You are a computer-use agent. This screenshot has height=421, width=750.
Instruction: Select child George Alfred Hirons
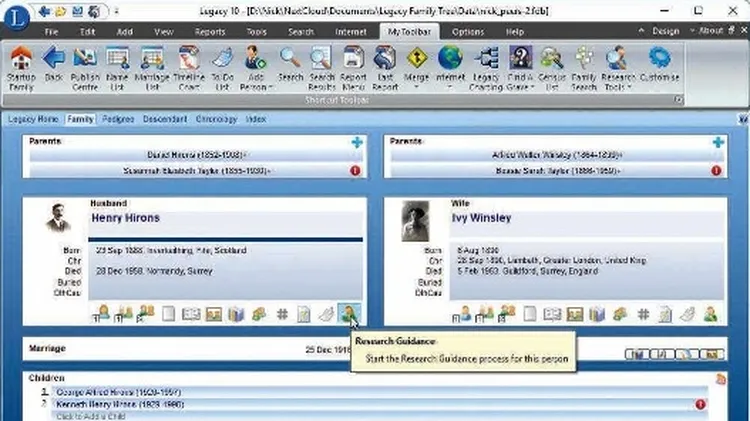380,392
